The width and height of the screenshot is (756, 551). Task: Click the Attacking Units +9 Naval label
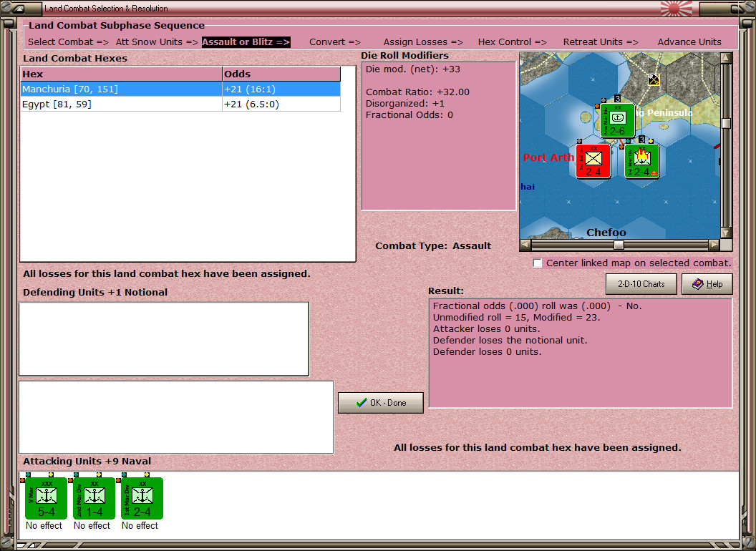[87, 462]
